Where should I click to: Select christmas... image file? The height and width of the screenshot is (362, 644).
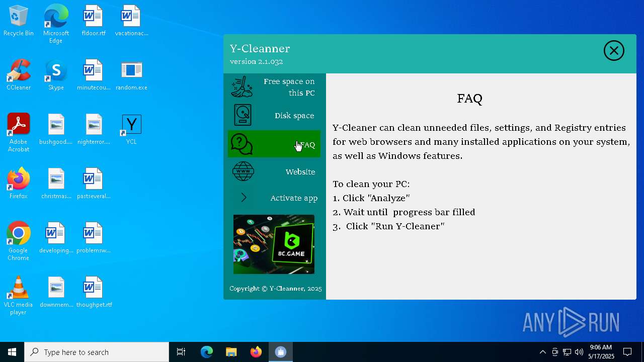click(x=56, y=184)
